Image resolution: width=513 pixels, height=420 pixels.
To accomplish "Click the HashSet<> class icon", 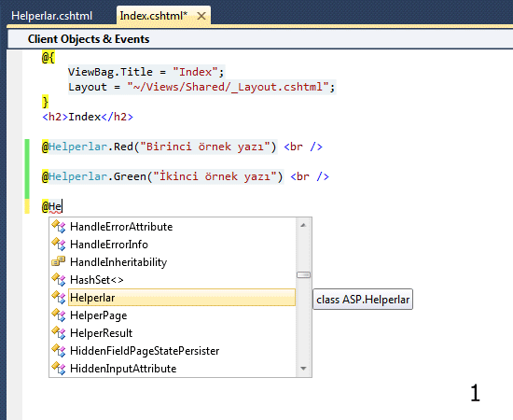I will tap(59, 280).
